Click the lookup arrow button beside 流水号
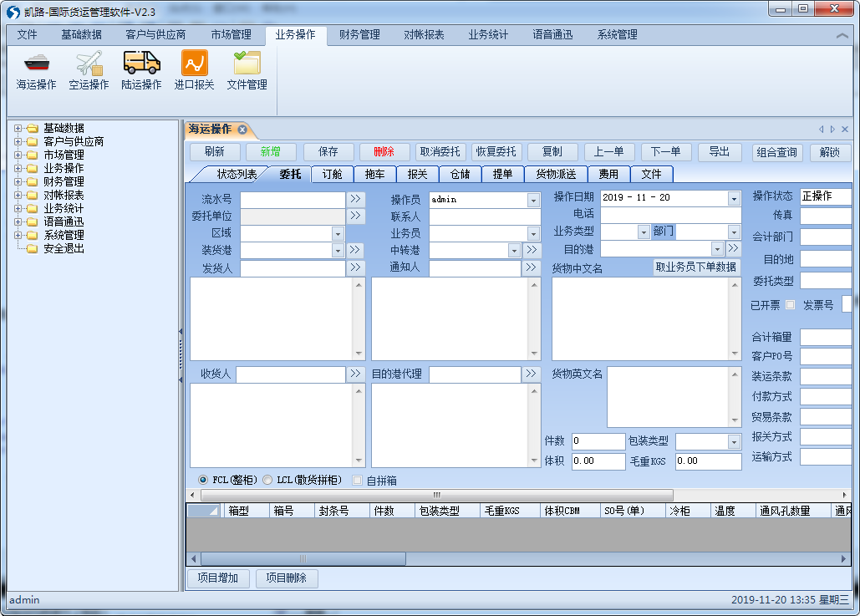 point(356,200)
